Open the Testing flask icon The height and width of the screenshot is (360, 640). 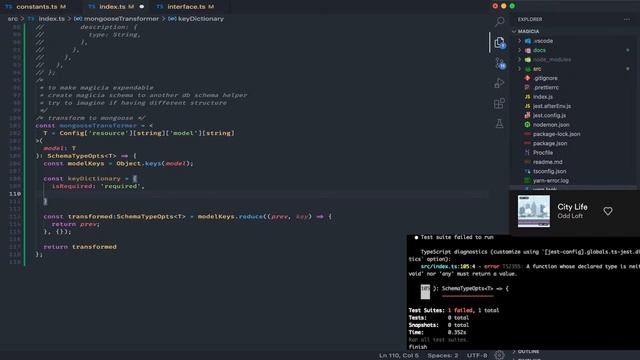coord(499,123)
